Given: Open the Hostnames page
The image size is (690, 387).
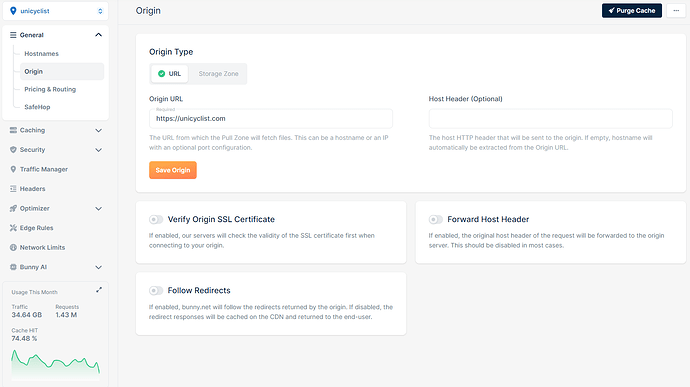Looking at the screenshot, I should [x=41, y=54].
